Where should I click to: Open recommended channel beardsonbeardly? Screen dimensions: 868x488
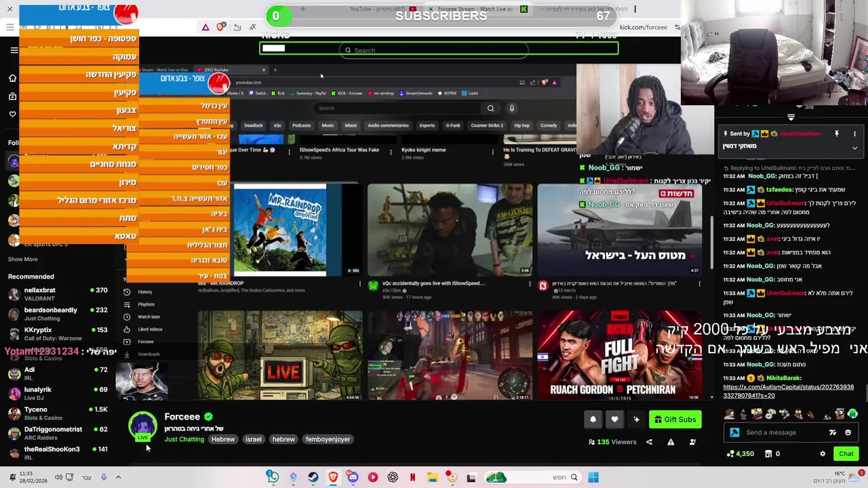point(58,314)
